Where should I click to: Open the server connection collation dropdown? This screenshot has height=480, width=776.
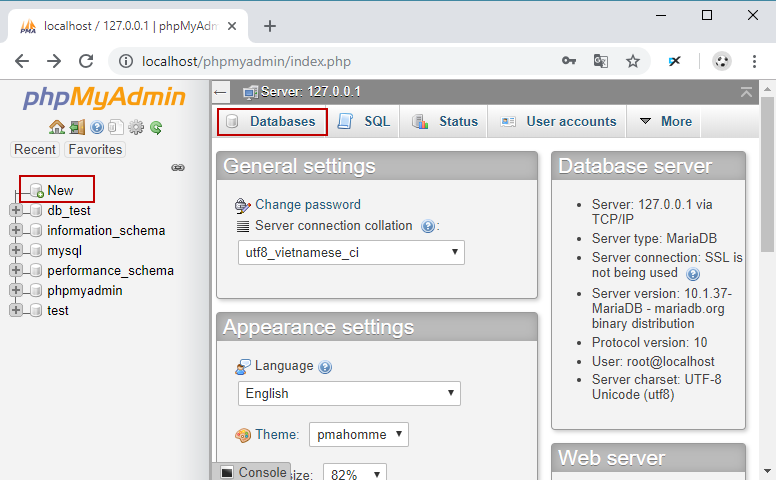point(351,253)
